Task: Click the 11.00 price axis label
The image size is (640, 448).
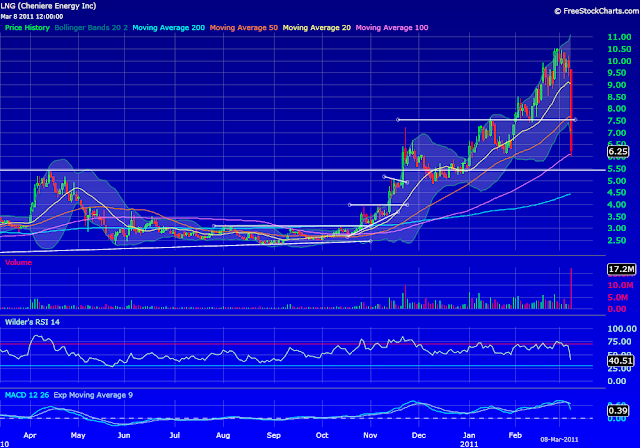Action: 619,37
